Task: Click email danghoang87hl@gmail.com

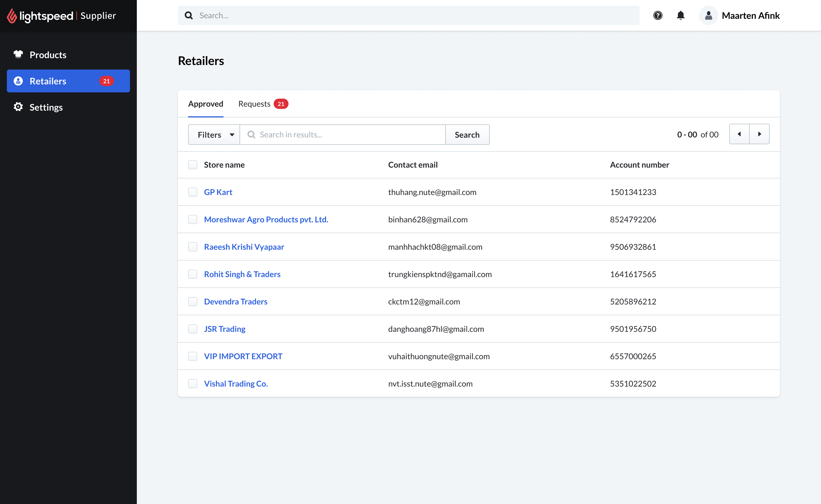Action: [436, 329]
